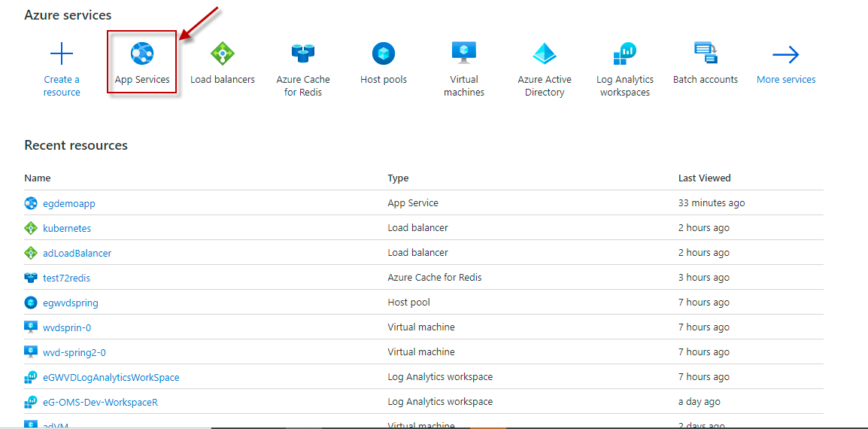This screenshot has width=868, height=429.
Task: Click the 'a day ago' cell
Action: pyautogui.click(x=700, y=401)
